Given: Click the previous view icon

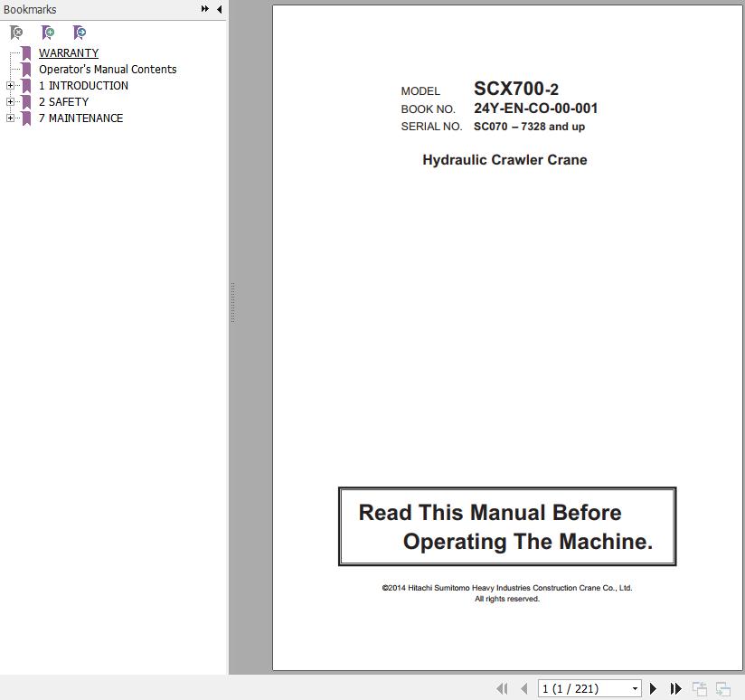Looking at the screenshot, I should 700,688.
